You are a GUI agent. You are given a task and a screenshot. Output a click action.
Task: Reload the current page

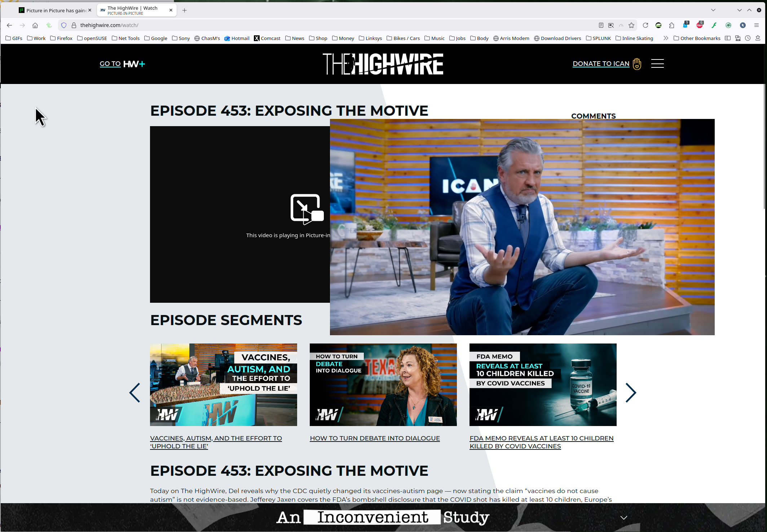pos(645,25)
